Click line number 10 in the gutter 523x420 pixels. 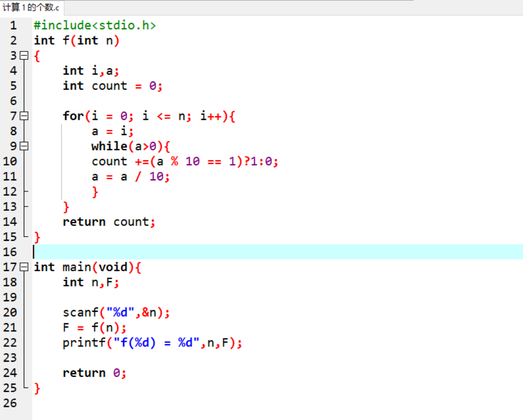tap(9, 161)
